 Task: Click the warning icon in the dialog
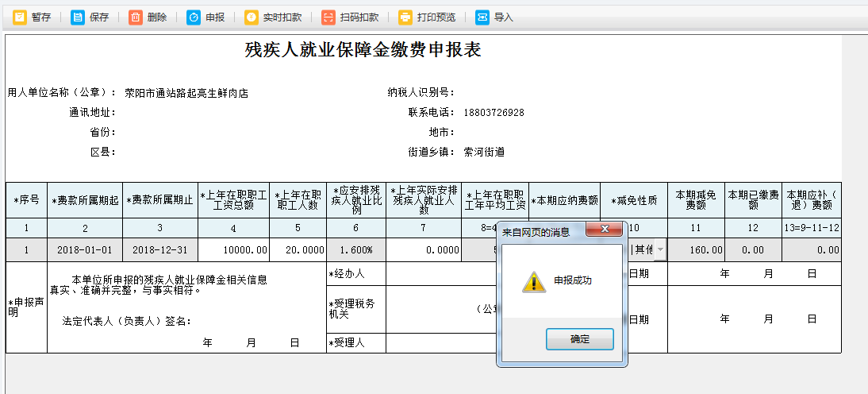pos(534,281)
